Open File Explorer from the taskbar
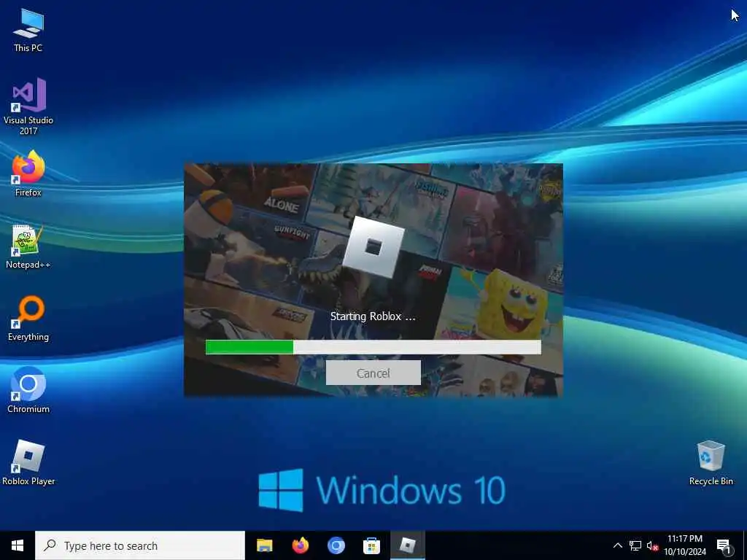Screen dimensions: 747x560 point(264,545)
